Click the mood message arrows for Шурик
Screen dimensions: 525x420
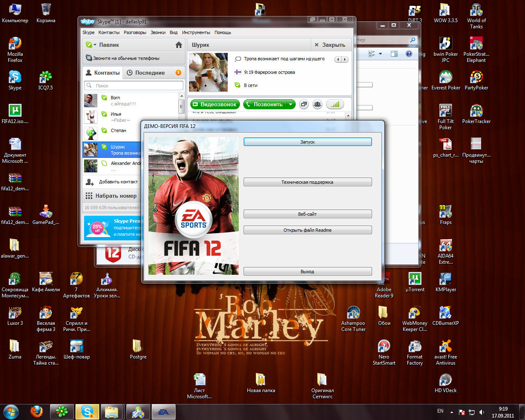point(341,59)
